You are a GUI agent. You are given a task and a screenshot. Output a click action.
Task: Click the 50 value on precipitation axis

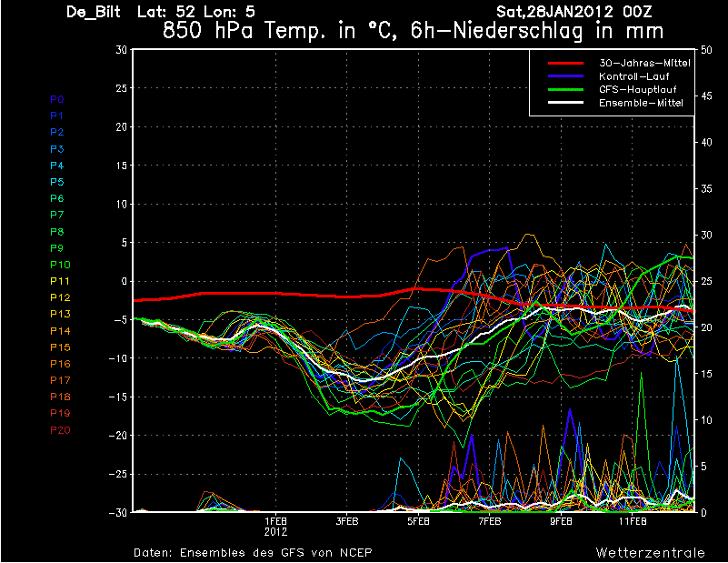706,50
